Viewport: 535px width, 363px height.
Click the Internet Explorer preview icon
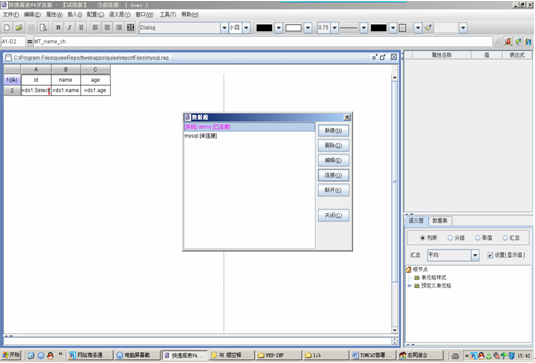coord(528,42)
